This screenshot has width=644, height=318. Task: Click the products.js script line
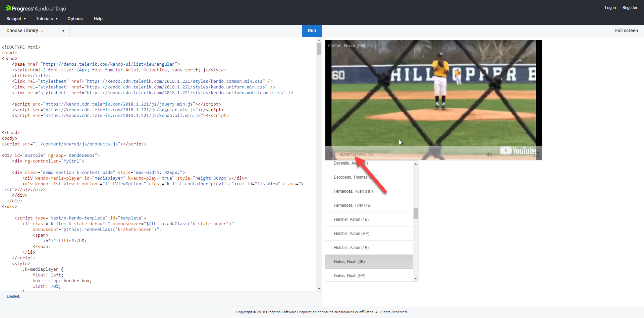(74, 144)
